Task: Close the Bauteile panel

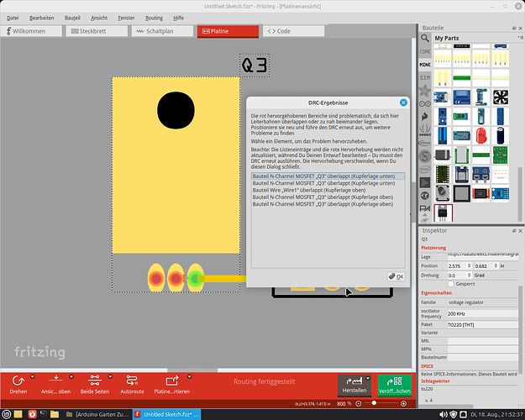Action: 520,28
